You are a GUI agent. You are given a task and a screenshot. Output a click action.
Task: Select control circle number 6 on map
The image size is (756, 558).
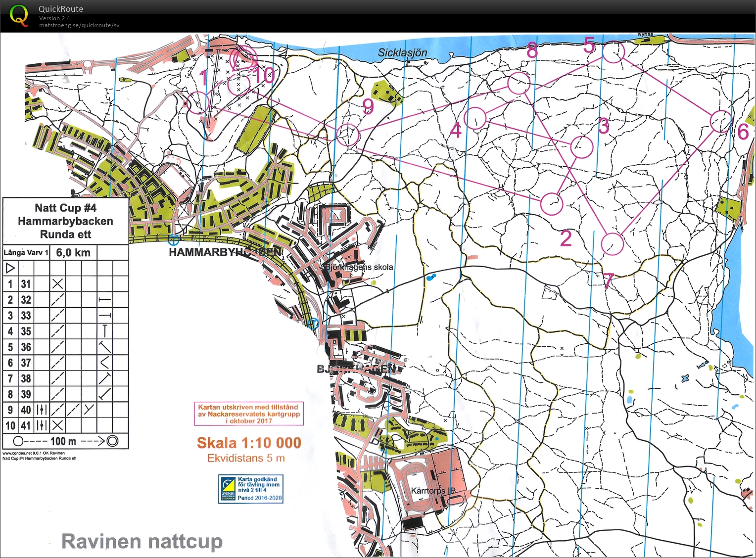pos(721,121)
